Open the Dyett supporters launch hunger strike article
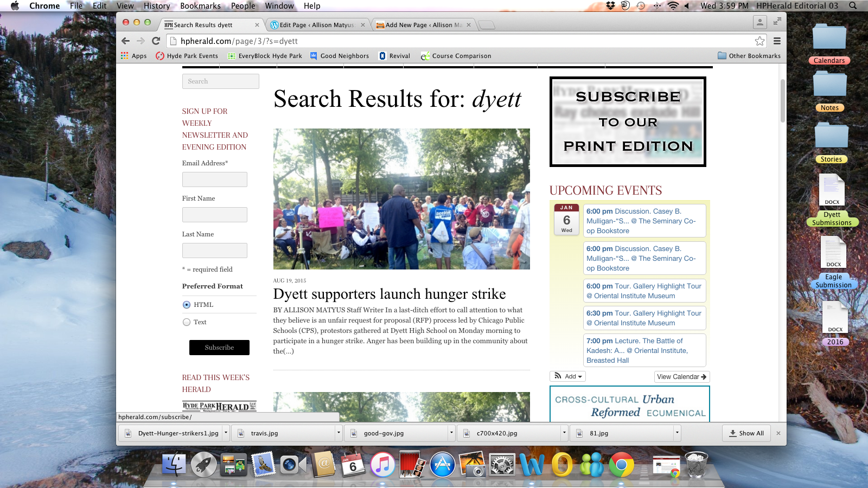Screen dimensions: 868x488 point(389,294)
